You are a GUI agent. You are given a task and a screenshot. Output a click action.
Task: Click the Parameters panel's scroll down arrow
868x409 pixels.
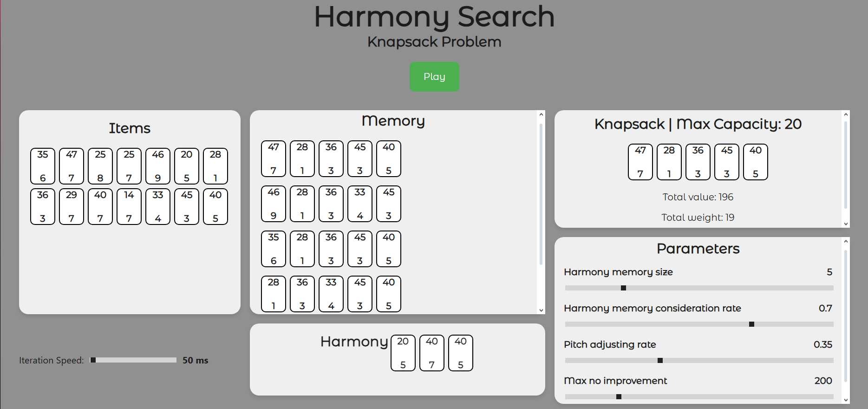[x=846, y=400]
